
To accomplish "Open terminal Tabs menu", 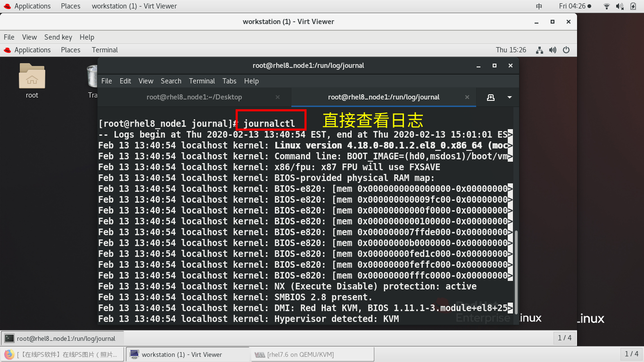I will 230,81.
